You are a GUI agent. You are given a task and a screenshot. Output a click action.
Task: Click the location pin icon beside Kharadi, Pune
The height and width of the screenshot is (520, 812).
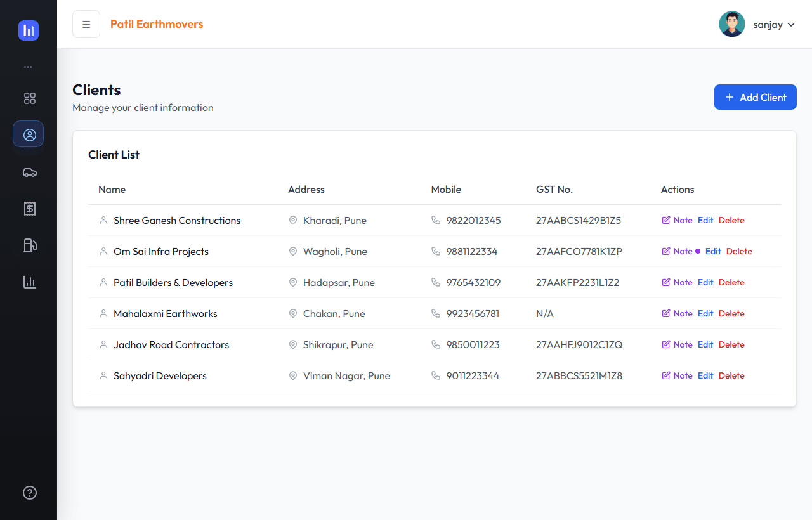click(293, 220)
